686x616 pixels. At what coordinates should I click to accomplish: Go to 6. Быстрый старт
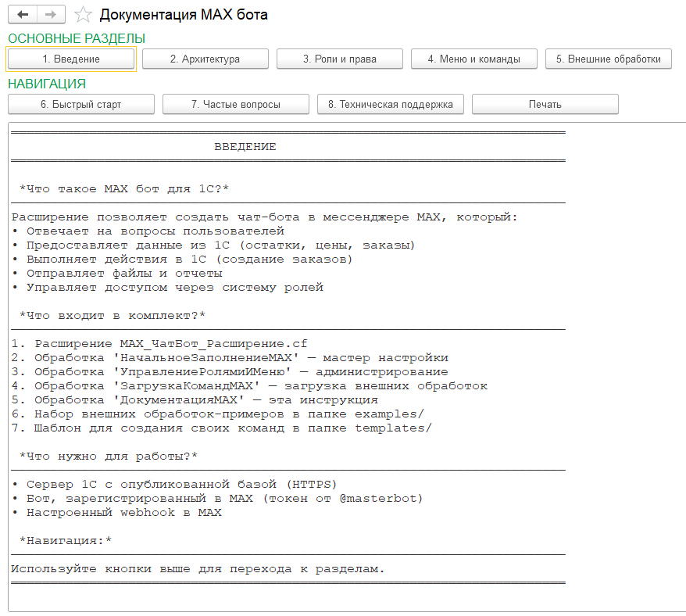click(81, 104)
